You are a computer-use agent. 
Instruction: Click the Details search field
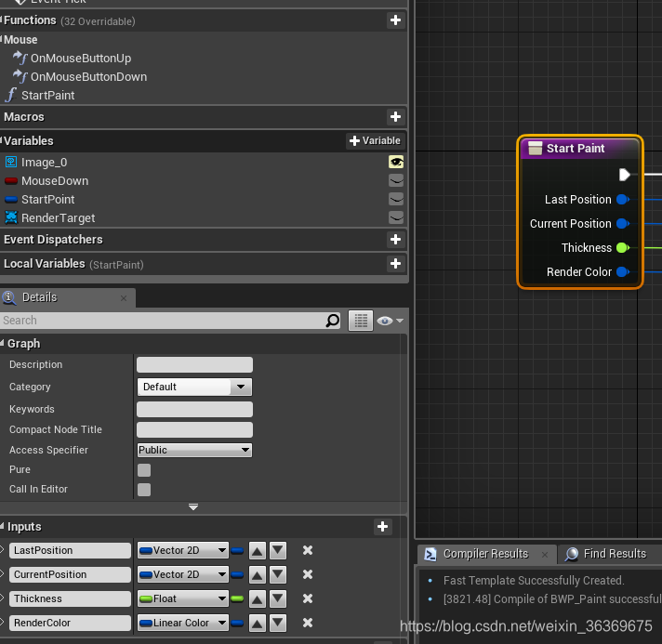coord(163,321)
